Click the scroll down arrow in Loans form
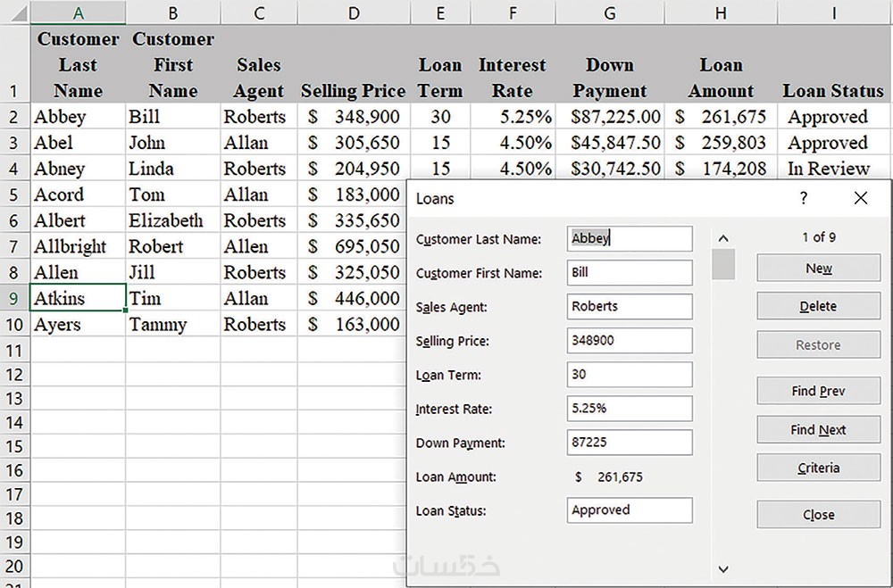Image resolution: width=893 pixels, height=588 pixels. [723, 568]
